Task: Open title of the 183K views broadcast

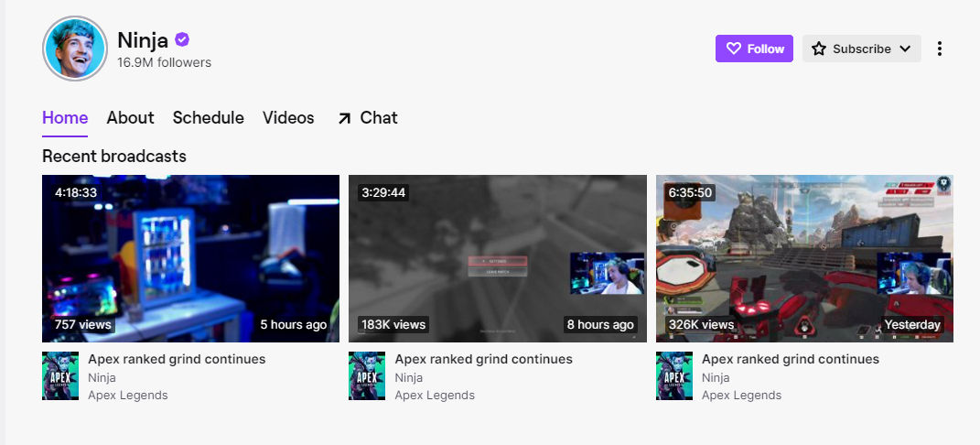Action: pos(484,359)
